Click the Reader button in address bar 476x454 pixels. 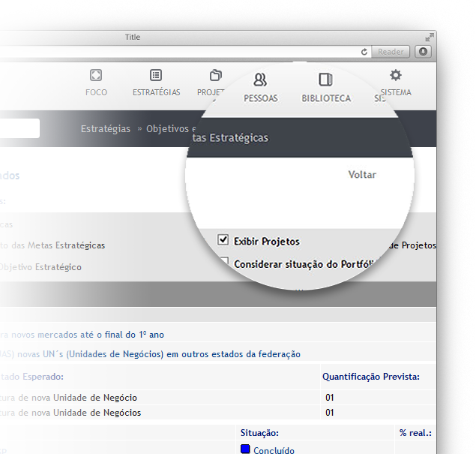391,52
